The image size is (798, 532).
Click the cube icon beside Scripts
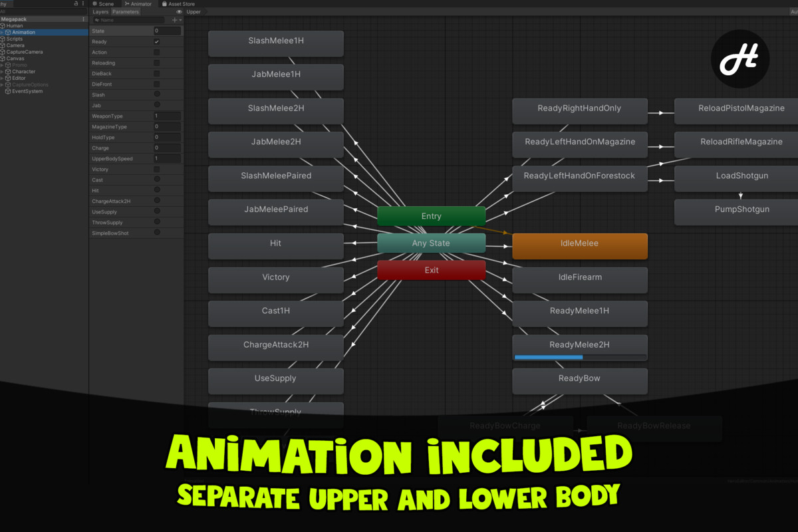3,39
